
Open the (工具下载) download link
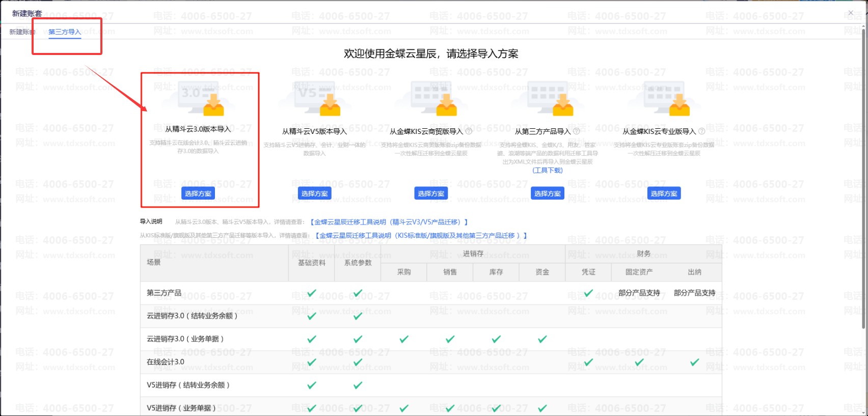[x=548, y=170]
